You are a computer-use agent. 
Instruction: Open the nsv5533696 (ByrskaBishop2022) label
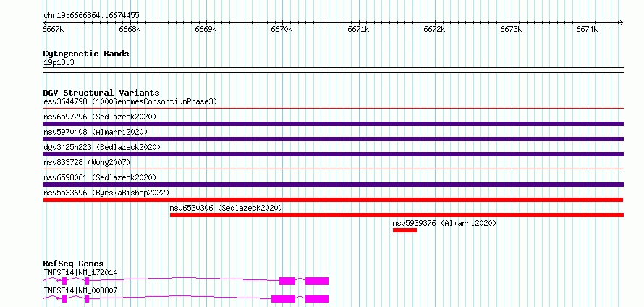tap(106, 193)
